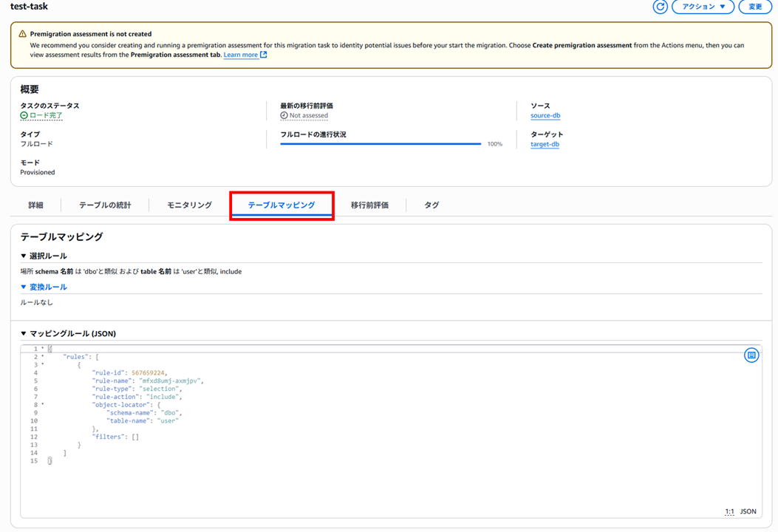The width and height of the screenshot is (778, 532).
Task: Click the external link icon after Learn more
Action: (264, 55)
